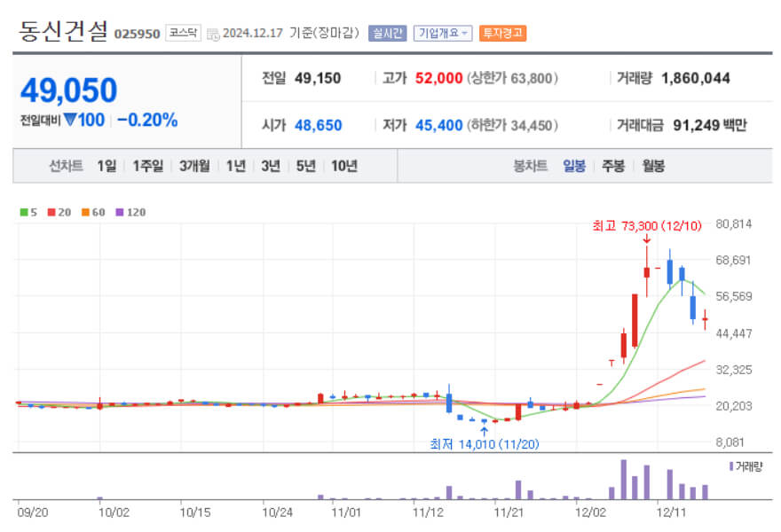Click the red 20-day moving average swatch
Viewport: 781px width, 532px height.
click(x=51, y=213)
